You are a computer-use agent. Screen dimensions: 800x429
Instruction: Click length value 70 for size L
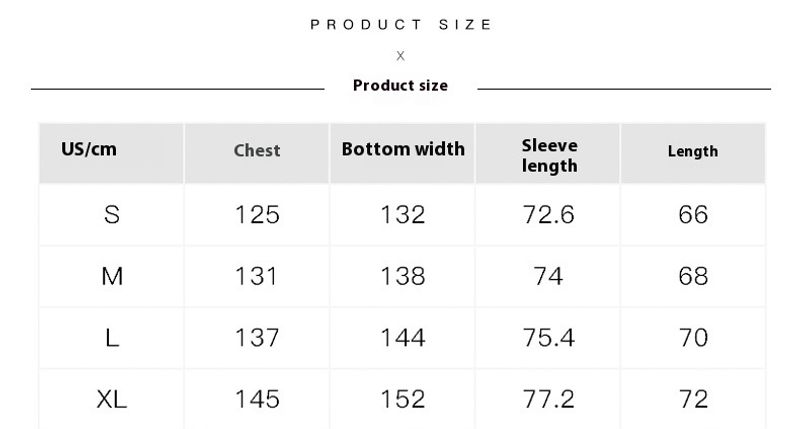click(693, 338)
